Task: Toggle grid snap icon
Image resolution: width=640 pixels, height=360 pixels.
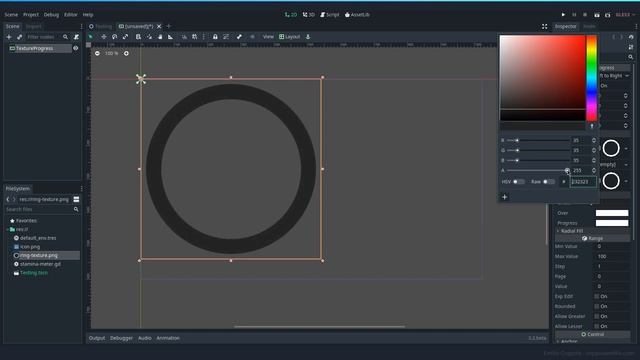Action: pyautogui.click(x=195, y=37)
